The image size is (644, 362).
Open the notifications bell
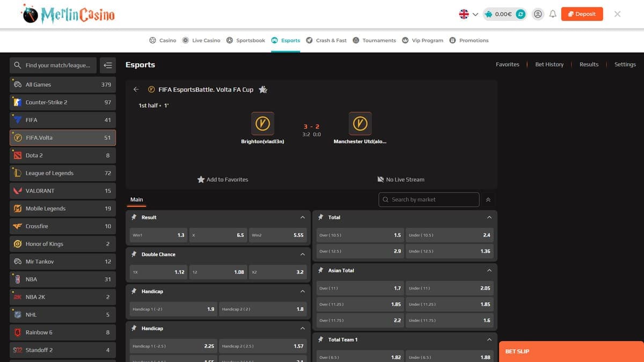[x=553, y=14]
